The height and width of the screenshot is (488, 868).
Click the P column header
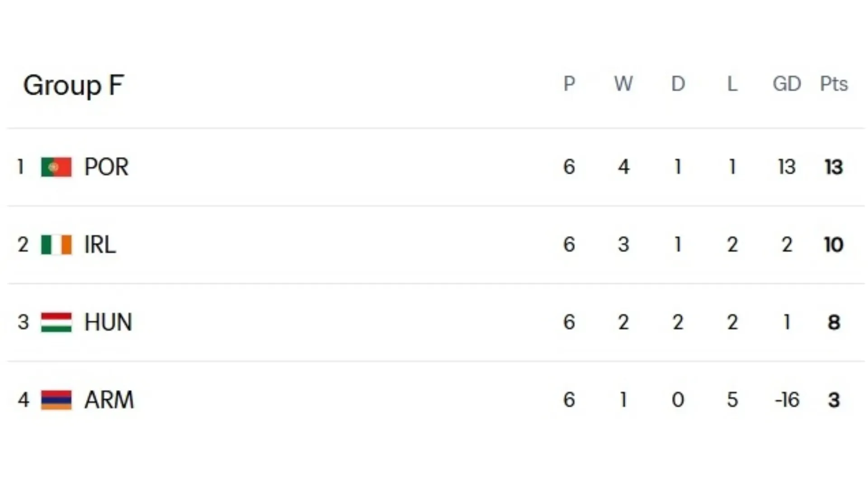tap(569, 84)
